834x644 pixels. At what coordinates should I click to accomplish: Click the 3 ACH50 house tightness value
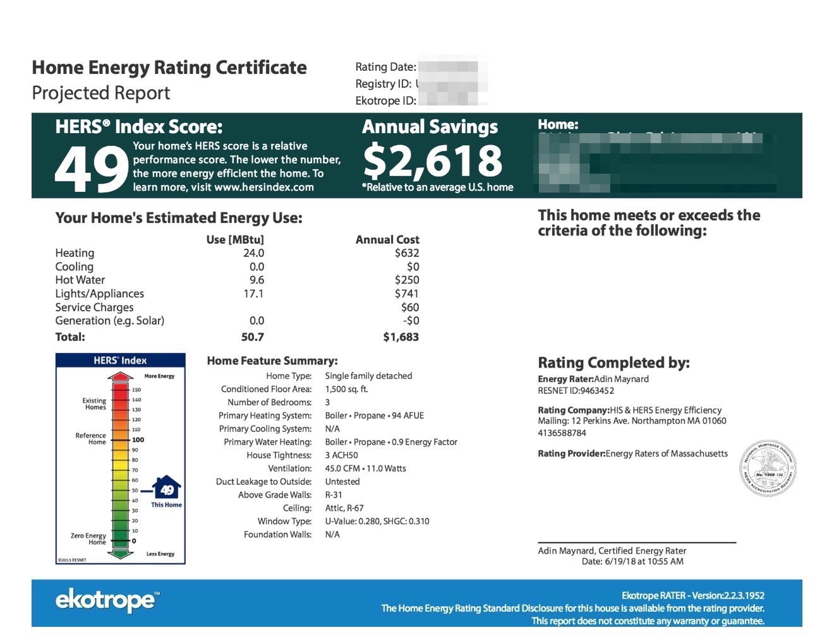(341, 456)
